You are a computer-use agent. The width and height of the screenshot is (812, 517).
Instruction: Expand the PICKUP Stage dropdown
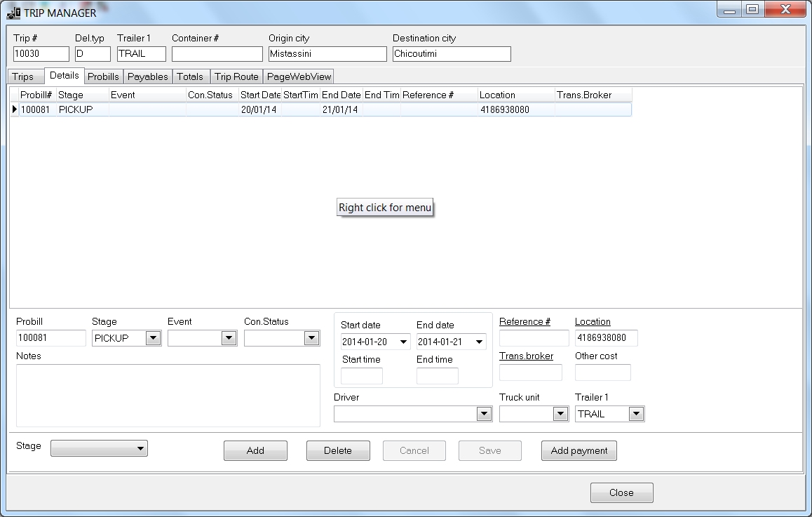pyautogui.click(x=153, y=338)
